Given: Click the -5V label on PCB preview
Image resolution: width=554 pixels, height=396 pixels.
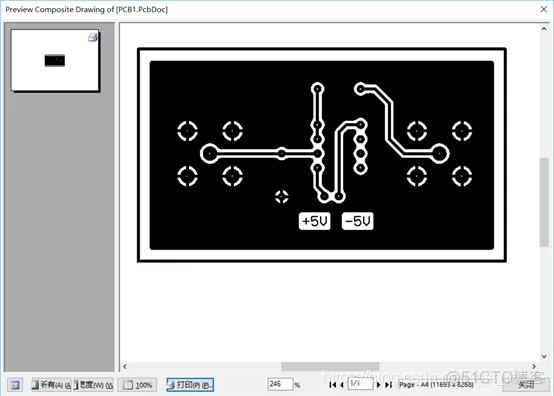Looking at the screenshot, I should click(x=358, y=221).
